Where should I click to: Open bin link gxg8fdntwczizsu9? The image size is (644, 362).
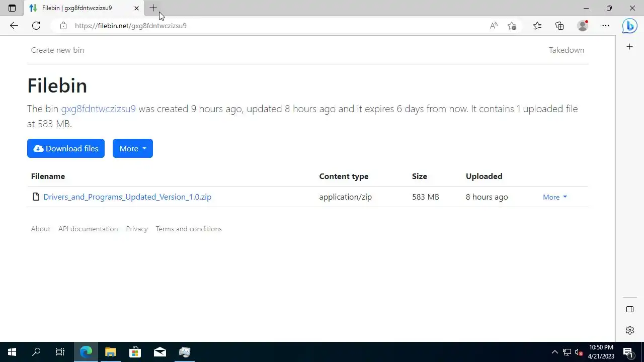point(98,109)
